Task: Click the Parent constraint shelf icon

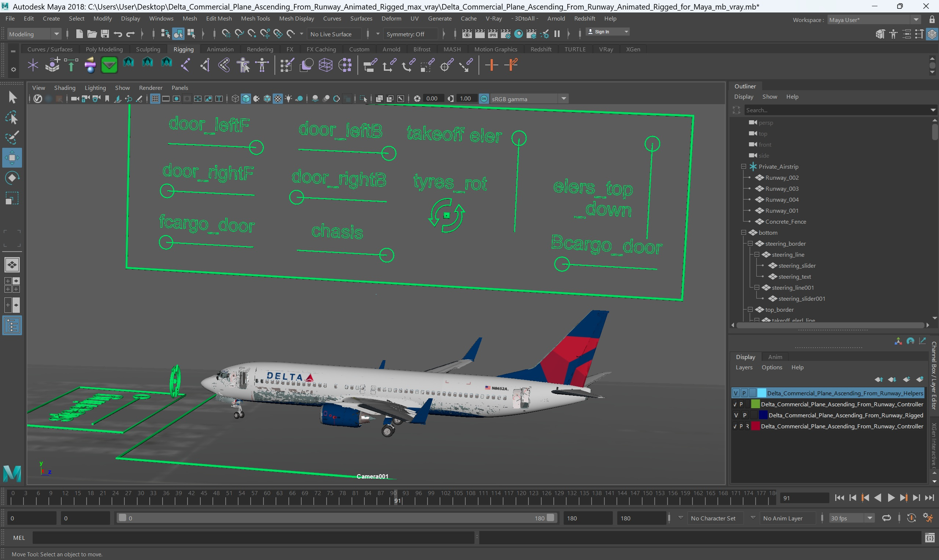Action: point(370,65)
